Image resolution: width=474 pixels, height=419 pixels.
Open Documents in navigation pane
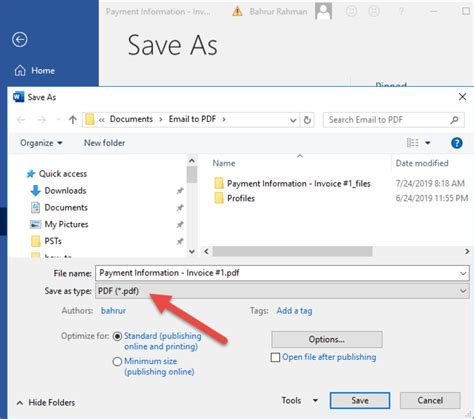pyautogui.click(x=59, y=207)
